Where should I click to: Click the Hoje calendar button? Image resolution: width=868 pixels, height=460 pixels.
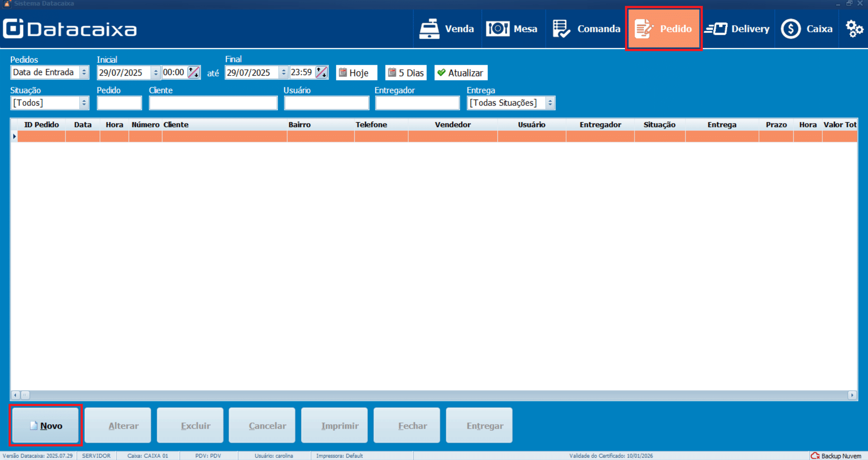tap(356, 73)
